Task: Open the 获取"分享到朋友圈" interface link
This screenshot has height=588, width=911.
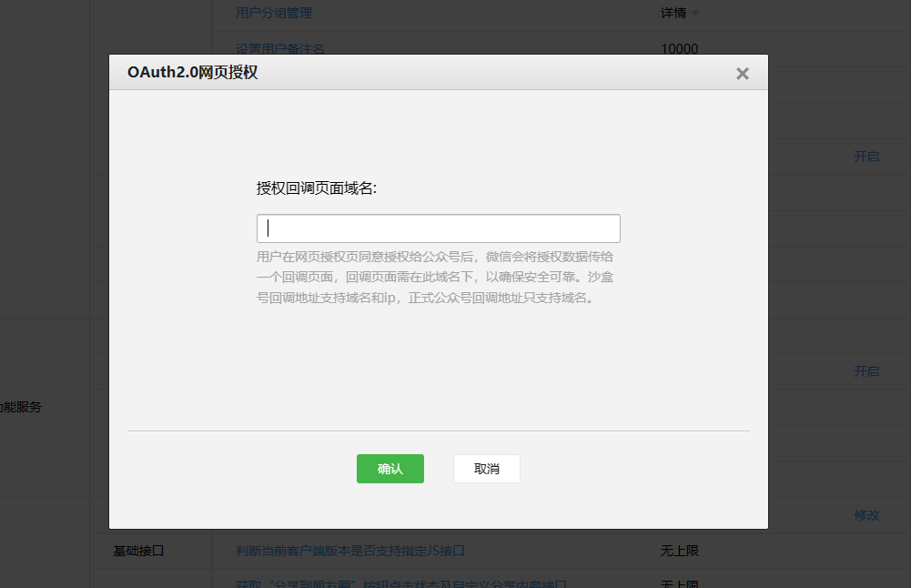Action: (401, 583)
